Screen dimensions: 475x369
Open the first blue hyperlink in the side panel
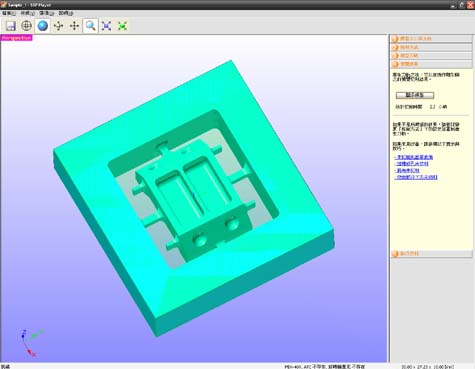click(x=414, y=157)
